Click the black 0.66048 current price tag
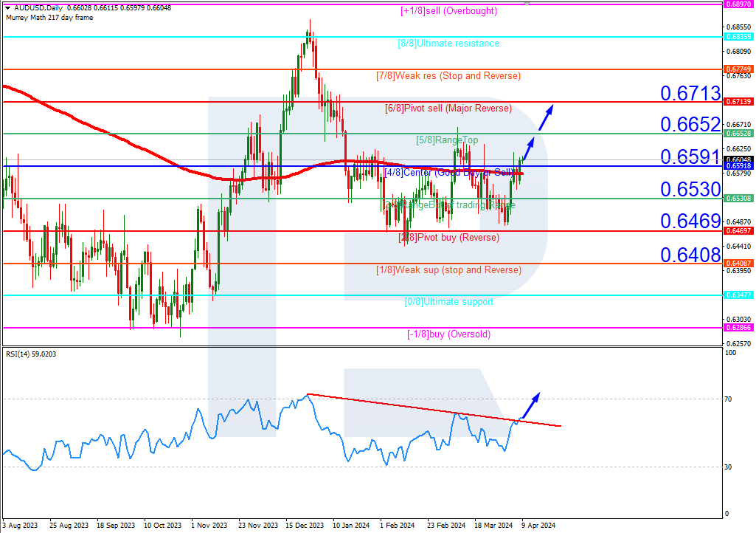Image resolution: width=756 pixels, height=533 pixels. [738, 157]
